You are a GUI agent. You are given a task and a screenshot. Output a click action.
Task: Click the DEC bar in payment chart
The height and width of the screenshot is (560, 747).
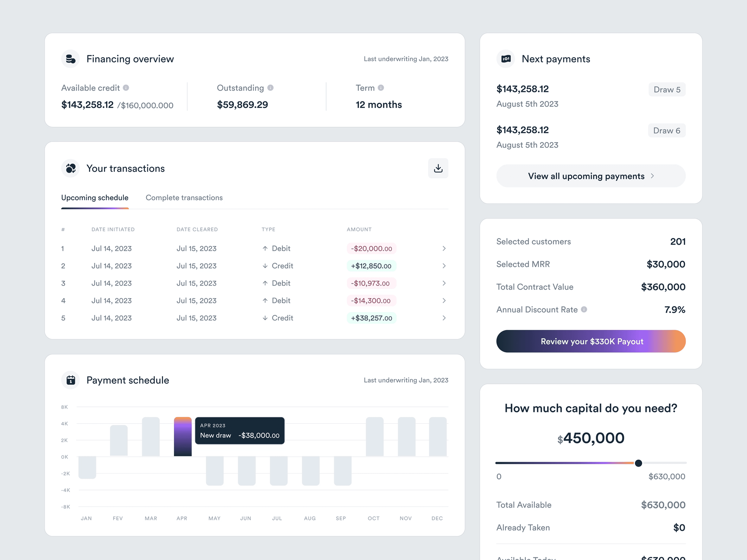tap(438, 437)
